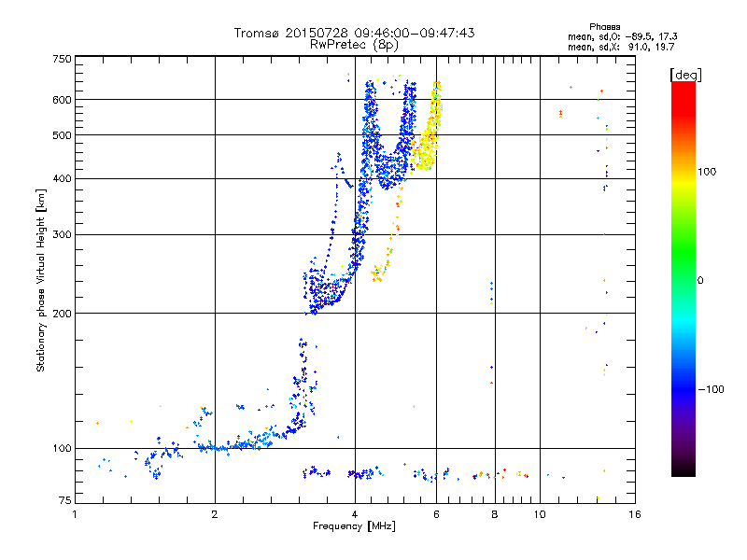Click the y-axis tick label '500'
Screen dimensions: 747x560
pyautogui.click(x=62, y=135)
